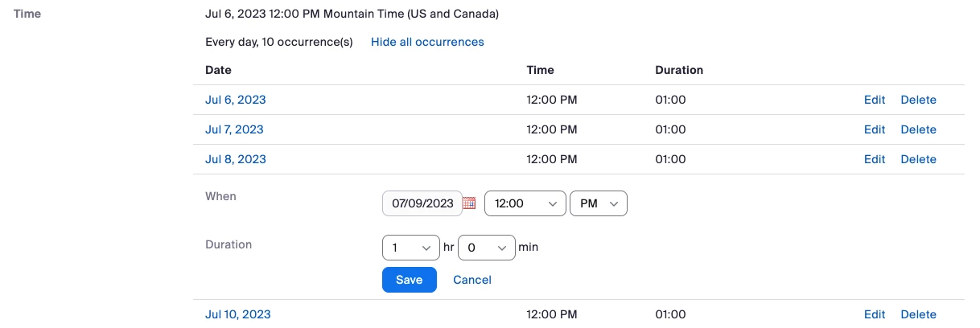Delete the Jul 6, 2023 occurrence

918,100
